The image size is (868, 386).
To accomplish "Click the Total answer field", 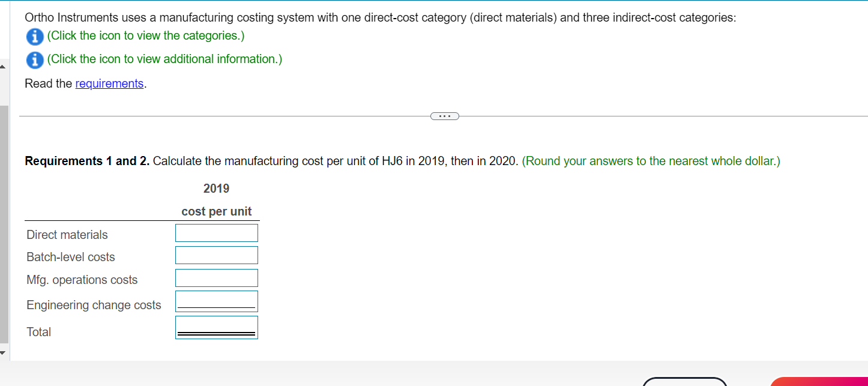I will click(216, 326).
